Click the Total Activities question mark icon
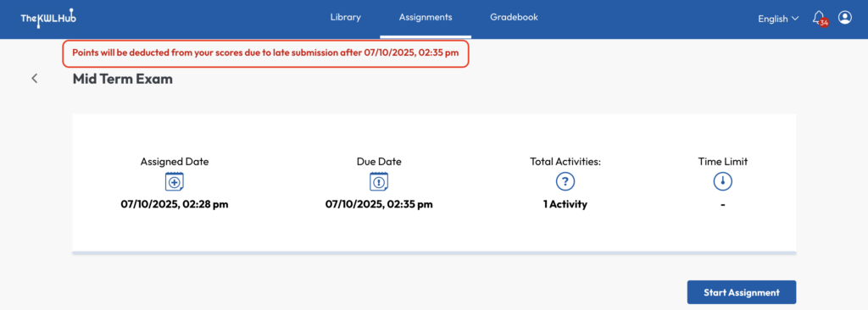Viewport: 868px width, 310px height. point(565,181)
